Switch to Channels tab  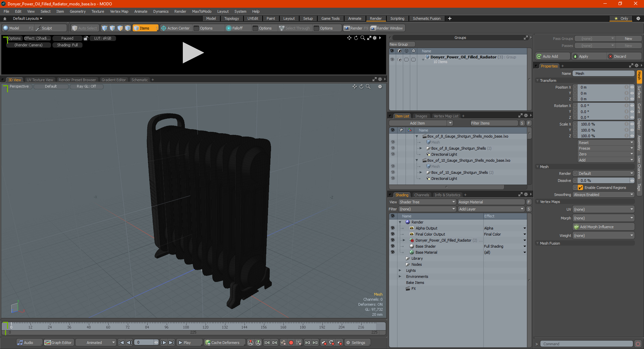pos(422,195)
